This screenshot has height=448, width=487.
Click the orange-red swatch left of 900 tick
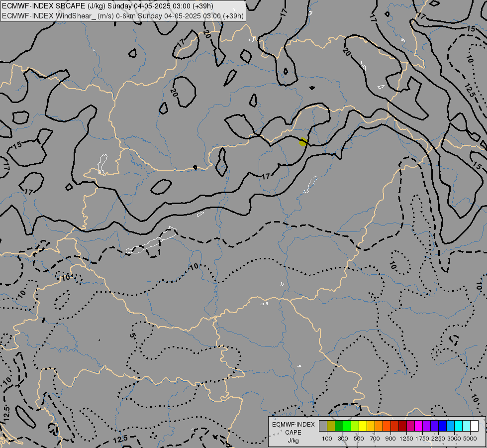[x=387, y=426]
